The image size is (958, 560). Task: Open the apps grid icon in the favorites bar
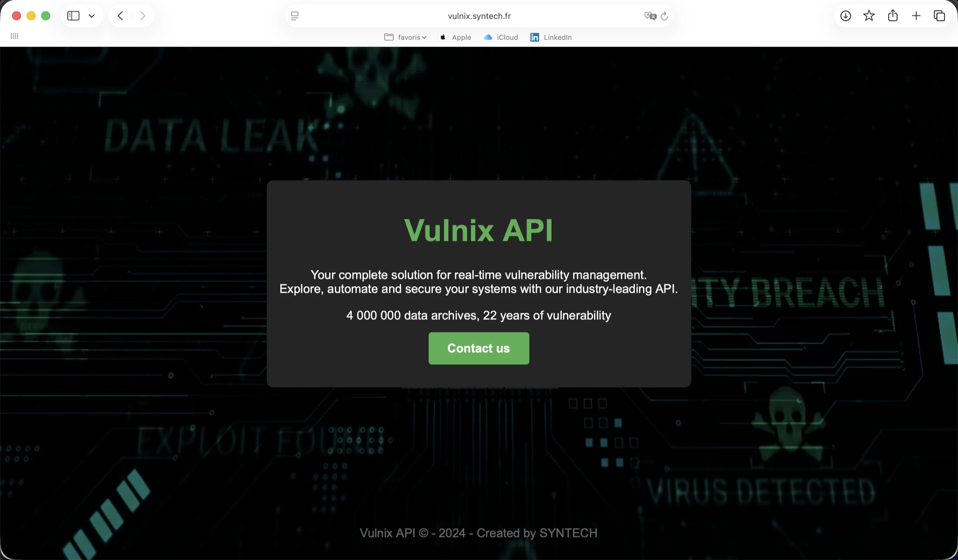tap(14, 36)
